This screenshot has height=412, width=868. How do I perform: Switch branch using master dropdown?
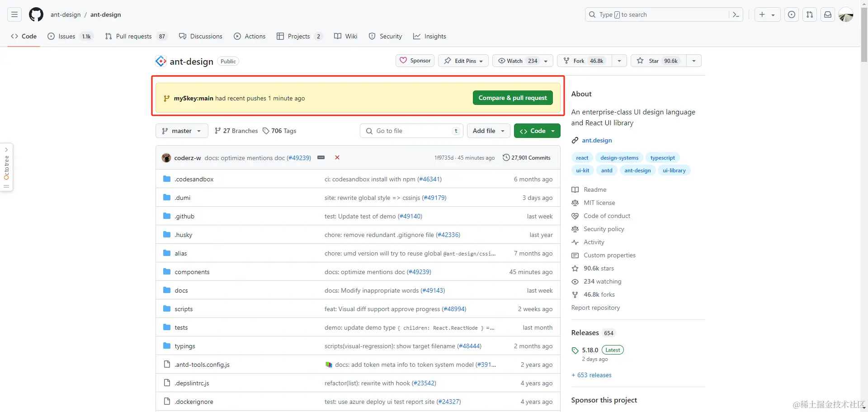[182, 131]
